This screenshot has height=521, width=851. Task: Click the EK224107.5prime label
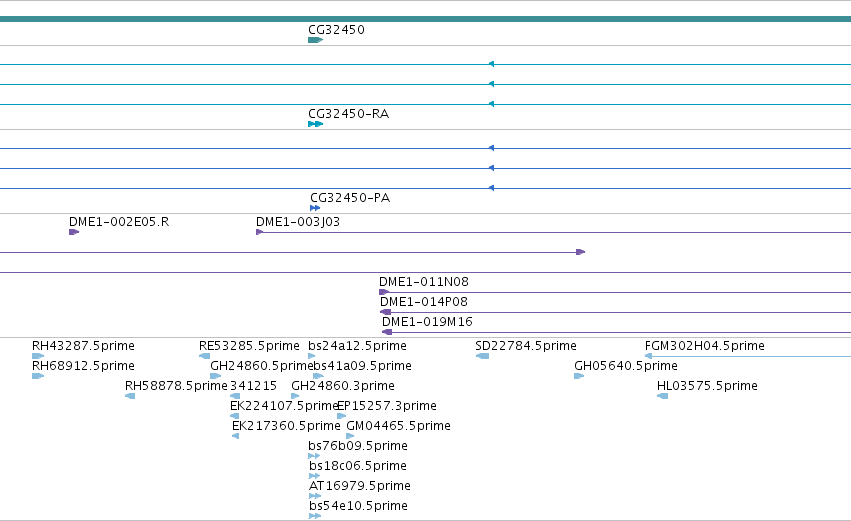(x=284, y=406)
